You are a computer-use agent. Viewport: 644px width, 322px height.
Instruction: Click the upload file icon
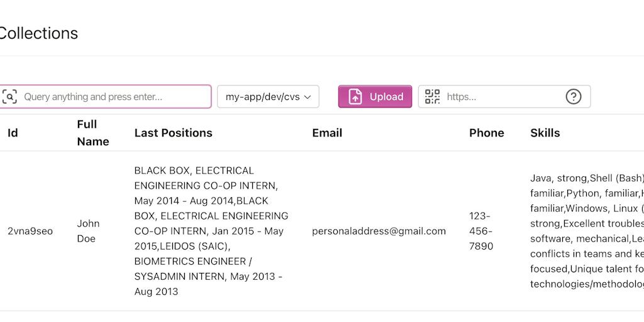tap(356, 97)
